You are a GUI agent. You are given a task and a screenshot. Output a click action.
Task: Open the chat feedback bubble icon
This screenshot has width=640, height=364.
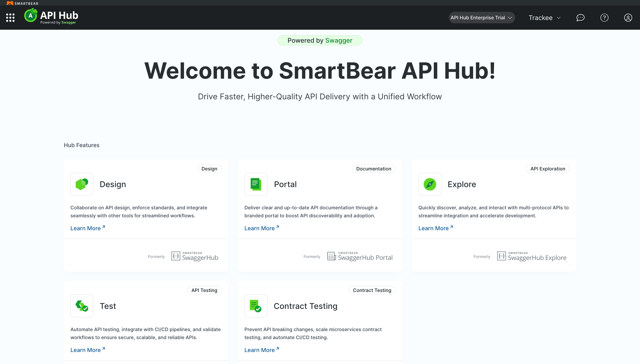pyautogui.click(x=580, y=18)
